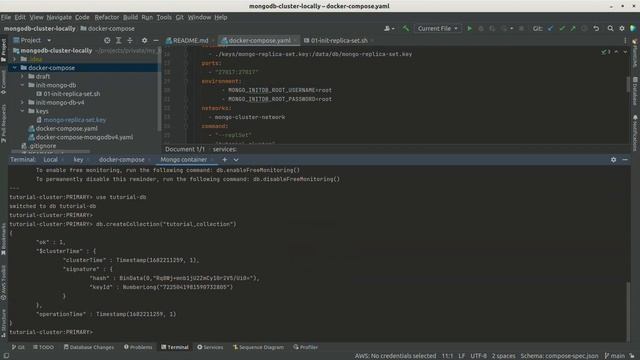Click the terminal vertical scrollbar
The height and width of the screenshot is (360, 640).
point(628,311)
